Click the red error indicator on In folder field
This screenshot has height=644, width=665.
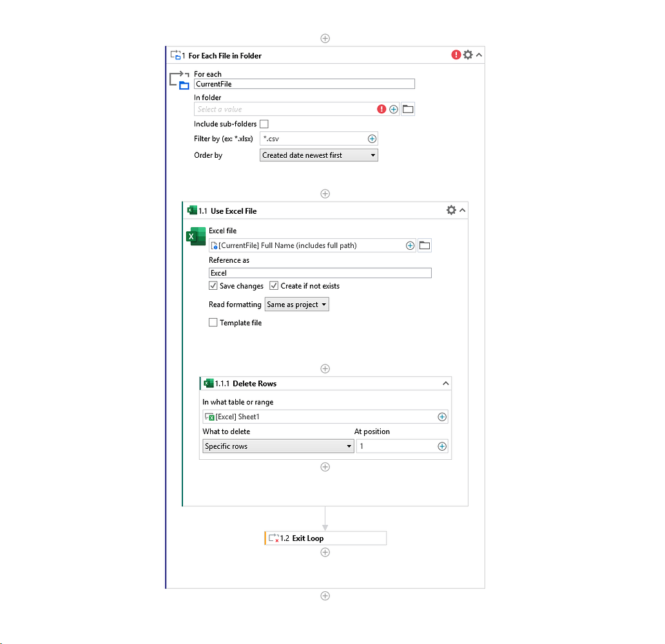pos(381,109)
